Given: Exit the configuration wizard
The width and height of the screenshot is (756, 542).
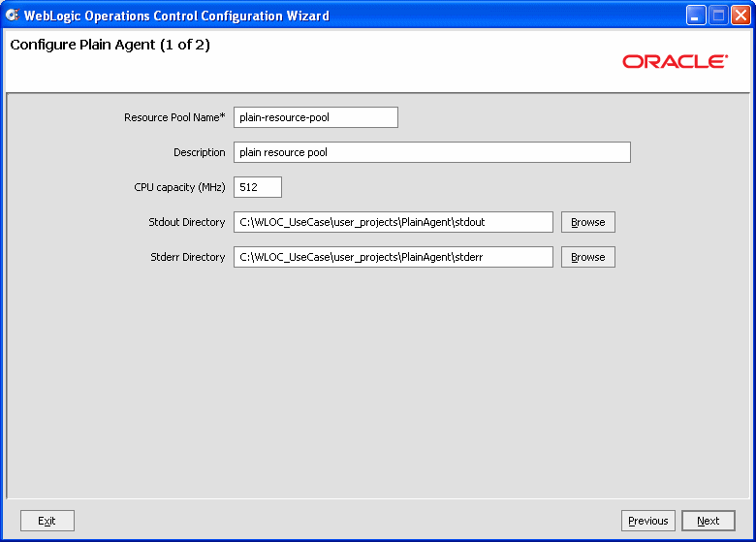Looking at the screenshot, I should tap(47, 521).
